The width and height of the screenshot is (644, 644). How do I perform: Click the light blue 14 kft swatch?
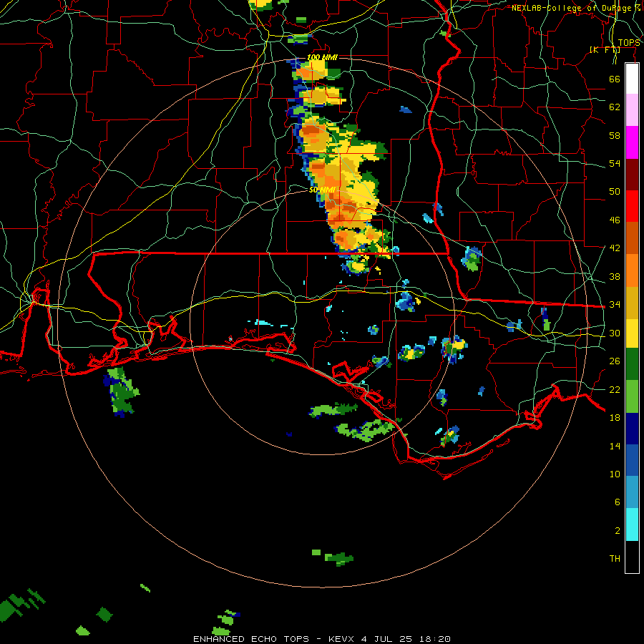(x=632, y=492)
